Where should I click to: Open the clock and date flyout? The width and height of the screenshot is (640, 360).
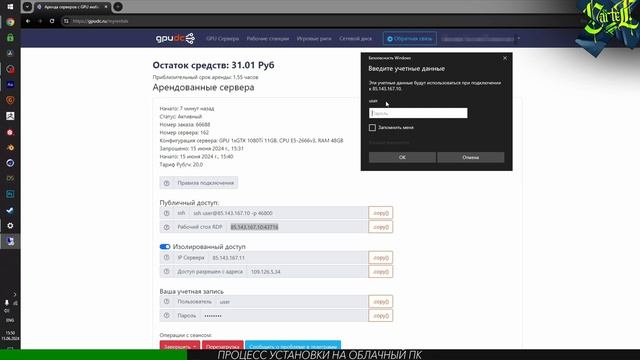tap(10, 336)
